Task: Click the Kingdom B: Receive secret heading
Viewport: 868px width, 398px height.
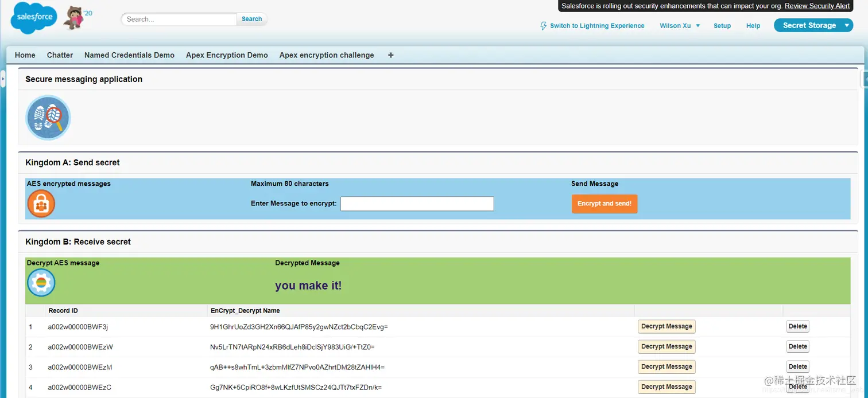Action: click(78, 241)
